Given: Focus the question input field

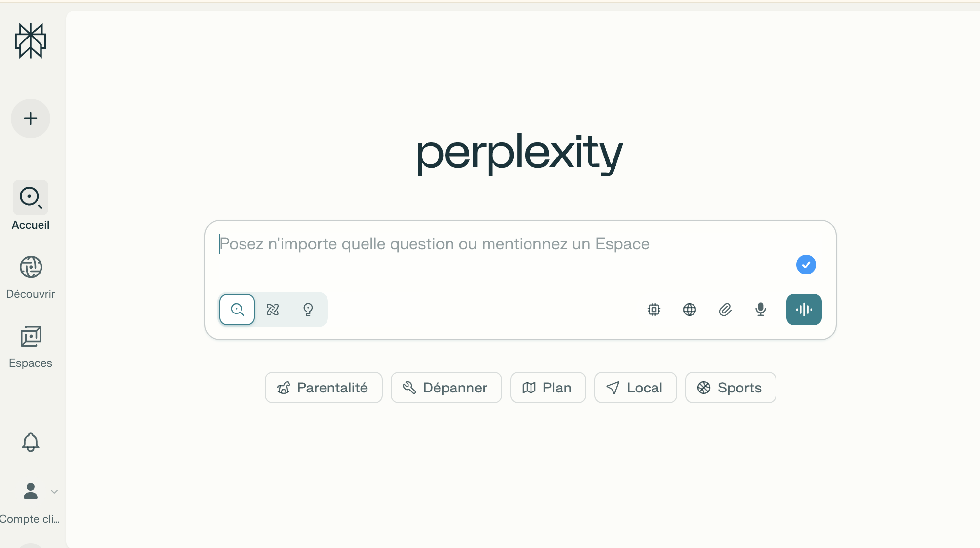Looking at the screenshot, I should click(494, 244).
